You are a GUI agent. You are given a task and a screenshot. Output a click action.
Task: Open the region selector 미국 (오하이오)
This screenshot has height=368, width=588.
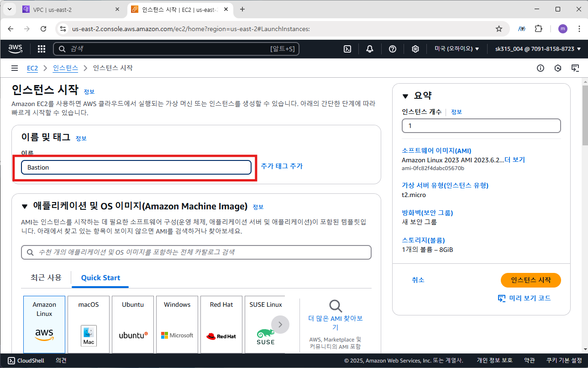point(457,49)
